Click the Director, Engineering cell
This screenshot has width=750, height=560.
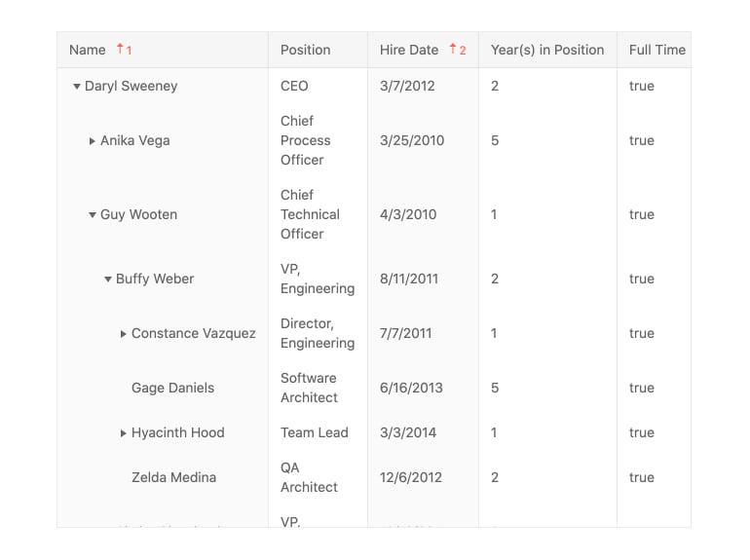click(318, 333)
